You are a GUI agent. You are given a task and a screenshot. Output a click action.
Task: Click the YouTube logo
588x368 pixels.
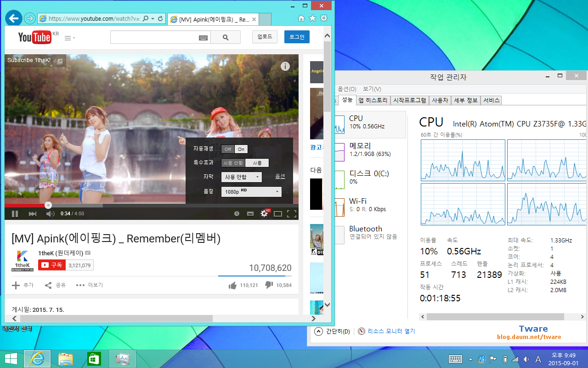[x=35, y=37]
